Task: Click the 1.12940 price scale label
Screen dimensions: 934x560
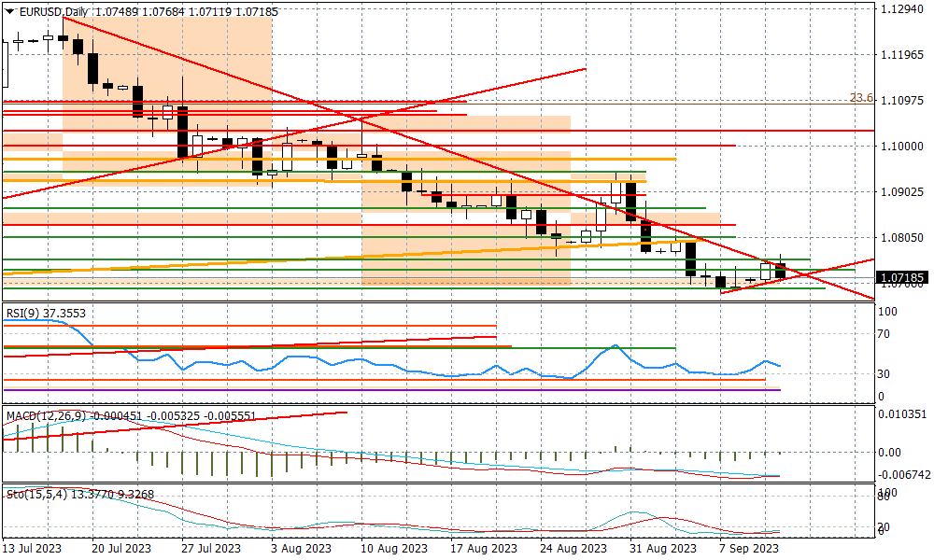Action: (901, 8)
